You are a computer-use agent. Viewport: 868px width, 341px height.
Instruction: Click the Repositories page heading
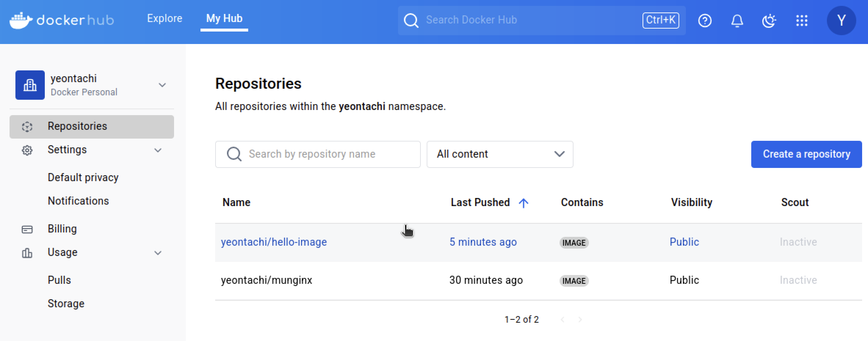[x=258, y=84]
